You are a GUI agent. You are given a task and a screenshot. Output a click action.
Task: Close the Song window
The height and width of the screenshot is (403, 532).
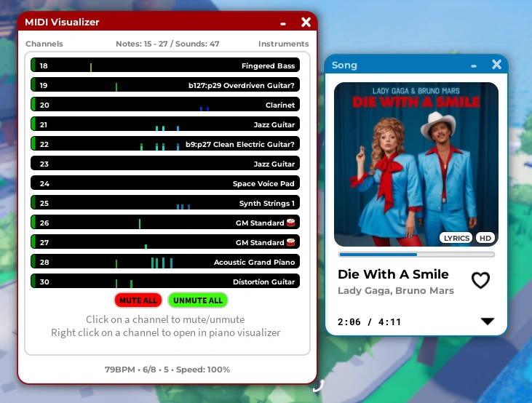(497, 65)
